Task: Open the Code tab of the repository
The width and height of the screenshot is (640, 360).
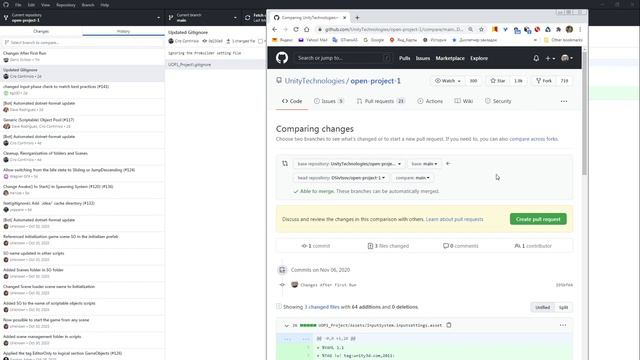Action: [x=292, y=101]
